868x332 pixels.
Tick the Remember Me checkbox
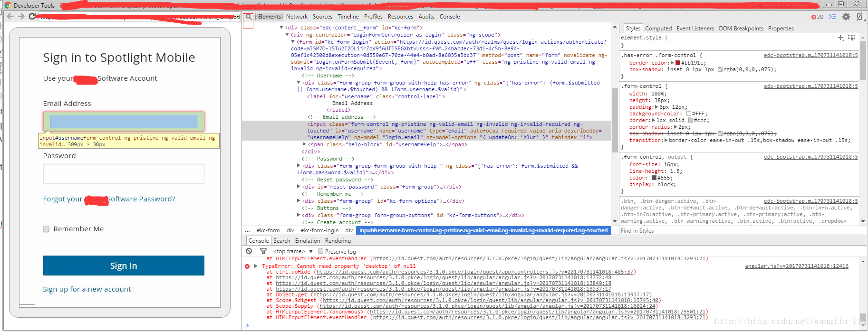pyautogui.click(x=46, y=229)
